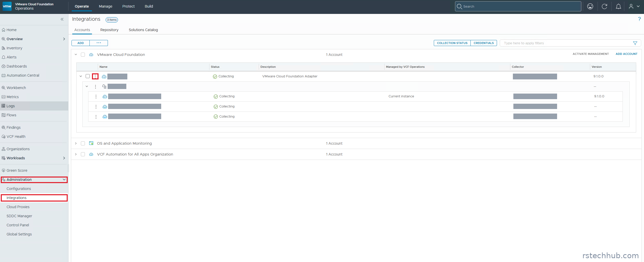Click the COLLECTION STATUS button
The height and width of the screenshot is (262, 644).
[x=452, y=43]
